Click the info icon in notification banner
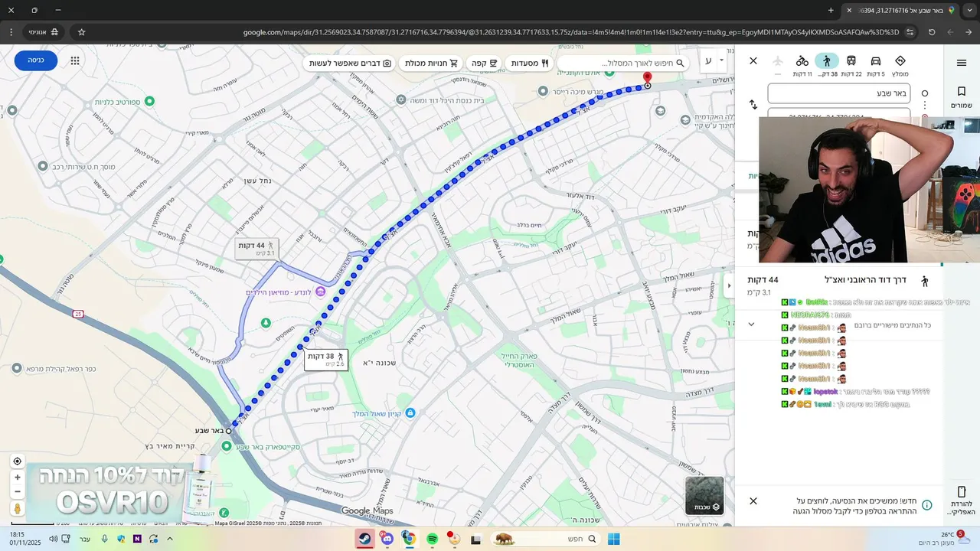 point(927,505)
